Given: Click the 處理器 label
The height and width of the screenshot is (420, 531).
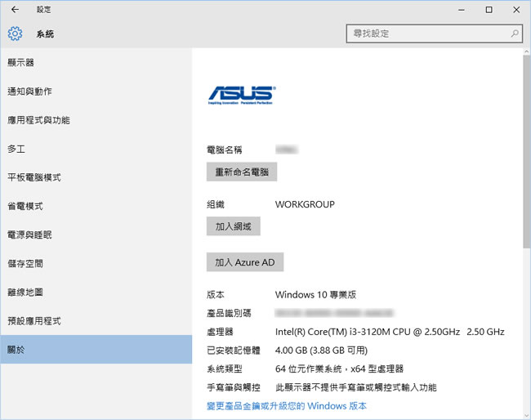Looking at the screenshot, I should (220, 332).
